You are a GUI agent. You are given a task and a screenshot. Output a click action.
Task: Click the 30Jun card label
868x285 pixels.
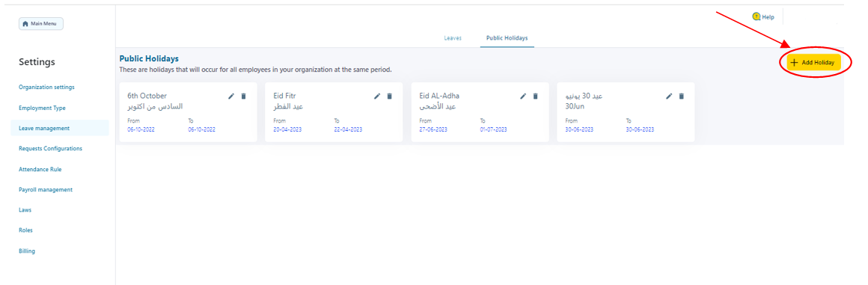(575, 106)
